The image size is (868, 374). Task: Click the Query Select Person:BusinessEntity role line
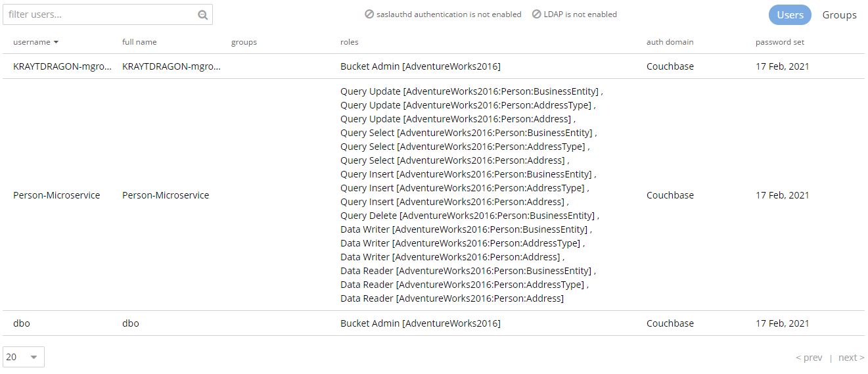(x=467, y=133)
